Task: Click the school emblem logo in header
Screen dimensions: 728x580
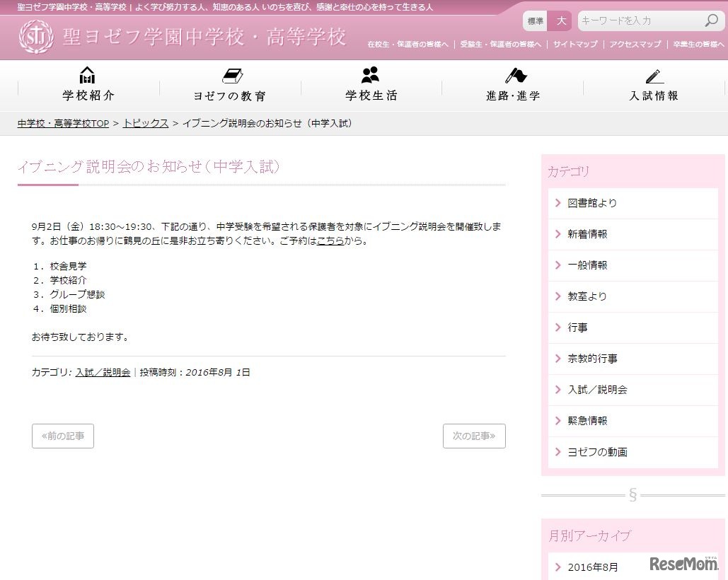Action: 36,37
